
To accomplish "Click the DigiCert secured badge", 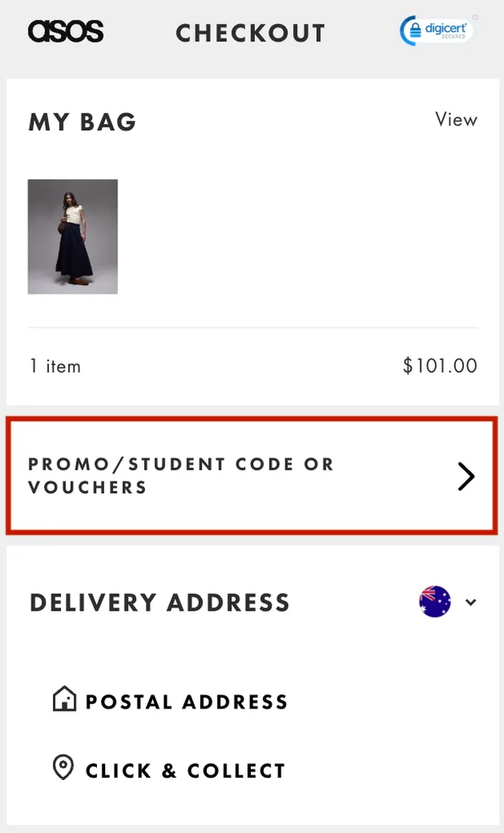I will (436, 29).
